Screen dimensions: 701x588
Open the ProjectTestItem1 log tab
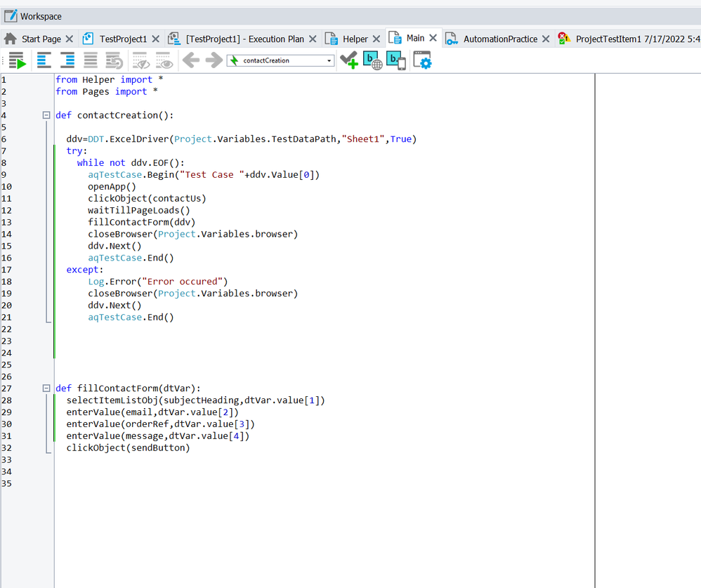pos(636,39)
